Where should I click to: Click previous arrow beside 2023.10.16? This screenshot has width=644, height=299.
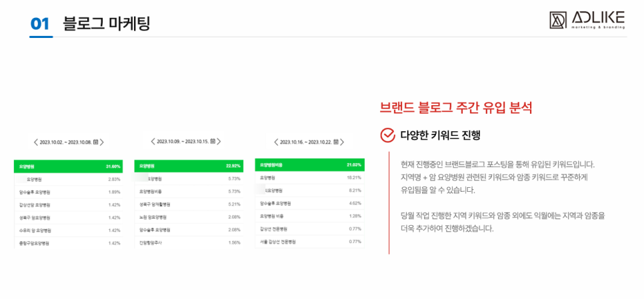pyautogui.click(x=277, y=142)
